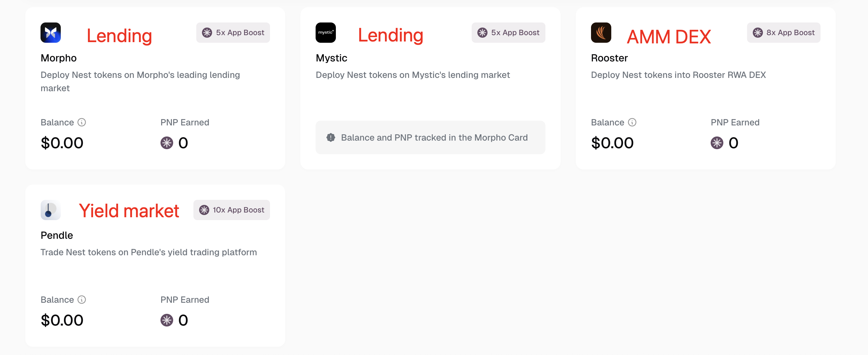The height and width of the screenshot is (355, 868).
Task: Click the Pendle app logo icon
Action: coord(51,210)
